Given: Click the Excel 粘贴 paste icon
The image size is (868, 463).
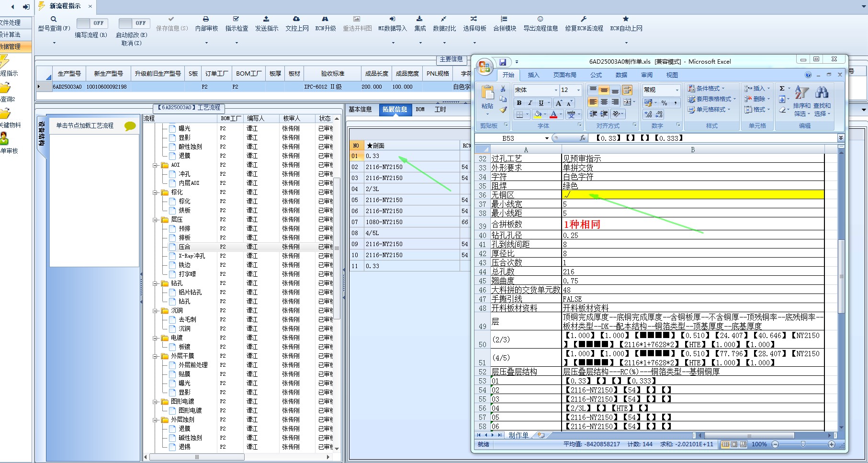Looking at the screenshot, I should (487, 93).
